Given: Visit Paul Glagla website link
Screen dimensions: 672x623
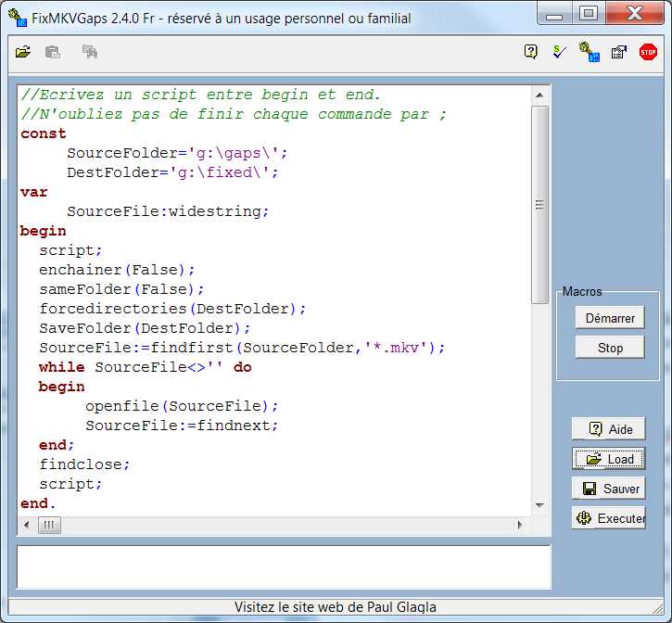Looking at the screenshot, I should pyautogui.click(x=336, y=607).
